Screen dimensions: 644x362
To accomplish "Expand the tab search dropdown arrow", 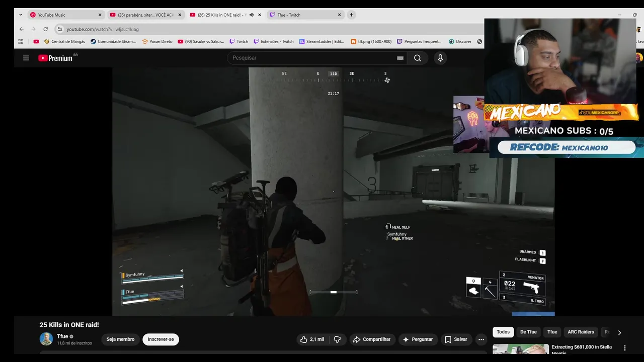I will pyautogui.click(x=21, y=15).
